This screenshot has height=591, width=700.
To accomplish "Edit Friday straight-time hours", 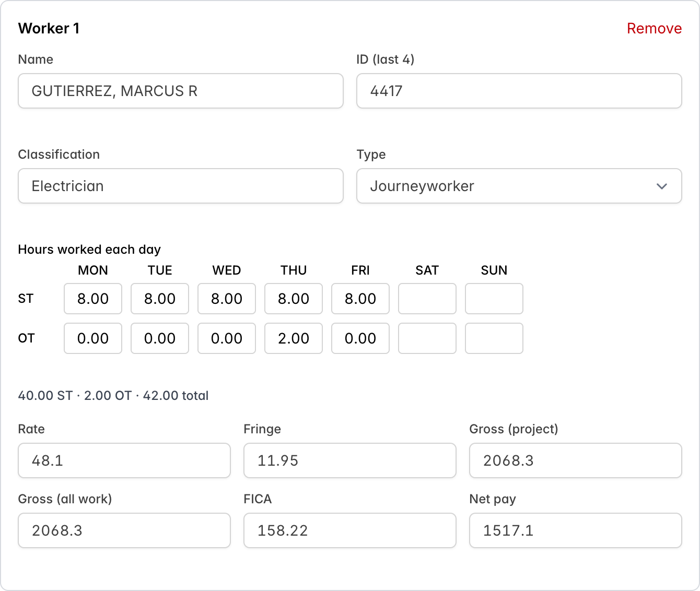I will pos(360,299).
